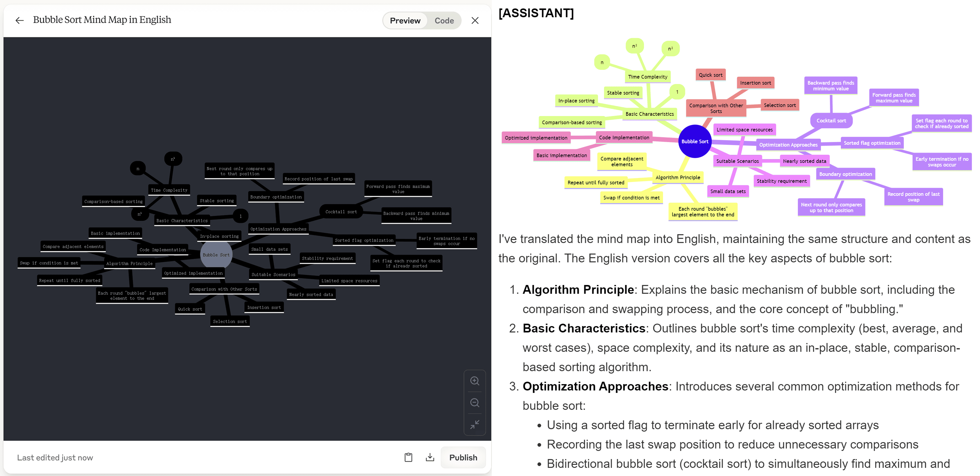Image resolution: width=980 pixels, height=476 pixels.
Task: Click the Algorithm Principle dark node
Action: click(129, 264)
